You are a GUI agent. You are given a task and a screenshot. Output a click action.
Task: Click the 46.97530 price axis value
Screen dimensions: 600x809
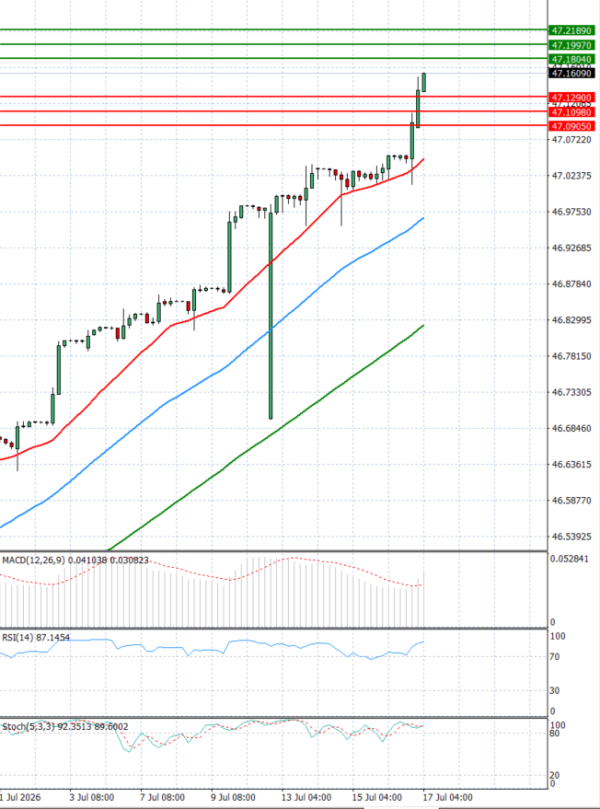tap(572, 212)
